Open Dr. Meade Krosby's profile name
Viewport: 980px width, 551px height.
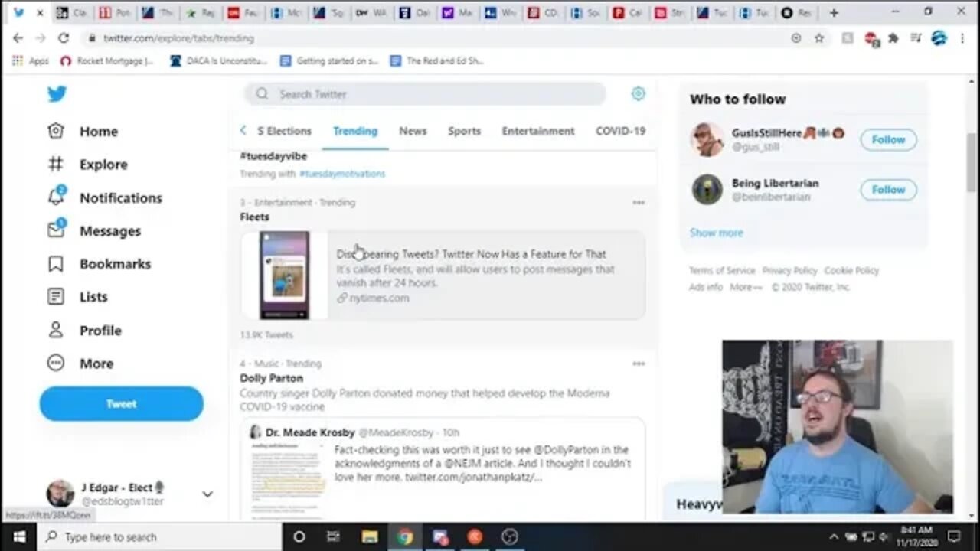(x=310, y=432)
